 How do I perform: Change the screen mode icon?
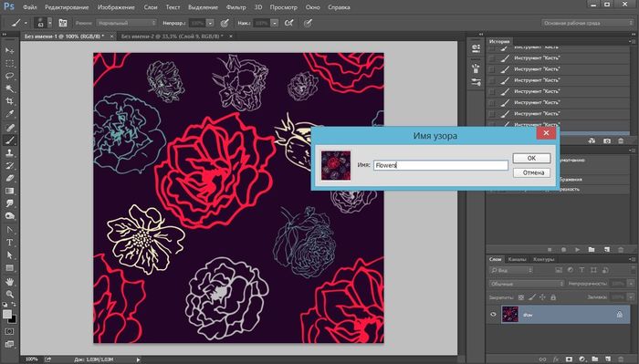tap(9, 345)
